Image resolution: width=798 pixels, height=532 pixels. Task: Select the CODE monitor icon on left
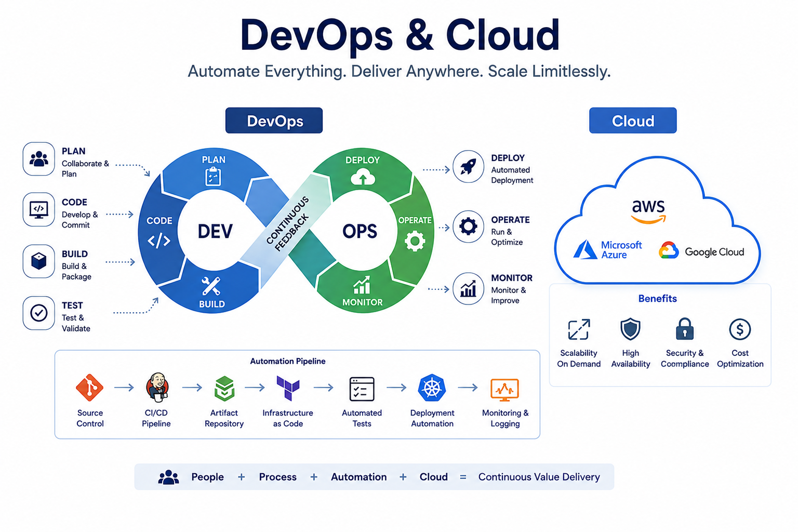tap(39, 210)
